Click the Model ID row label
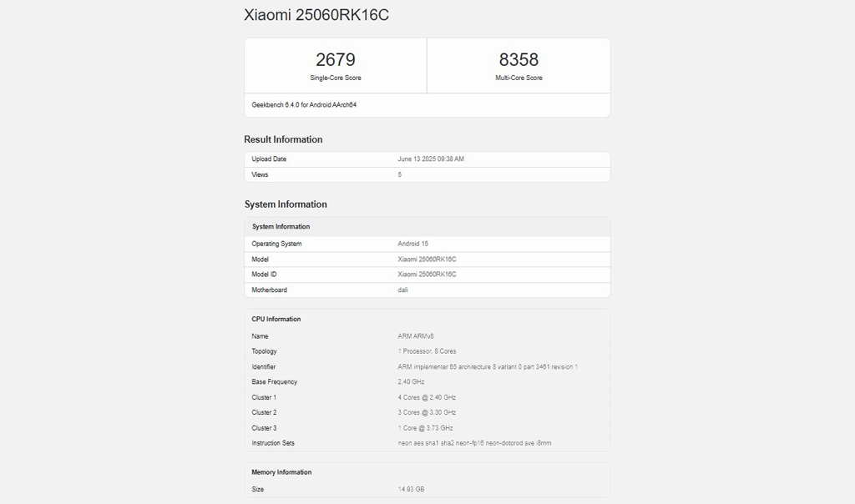Image resolution: width=855 pixels, height=504 pixels. coord(264,274)
